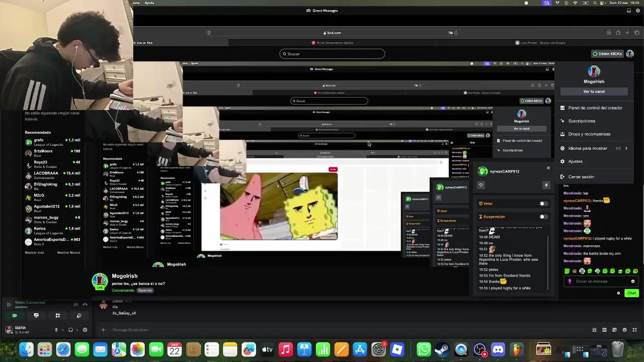Viewport: 644px width, 362px height.
Task: Click Mogolrish live avatar beside stream title
Action: pos(100,282)
